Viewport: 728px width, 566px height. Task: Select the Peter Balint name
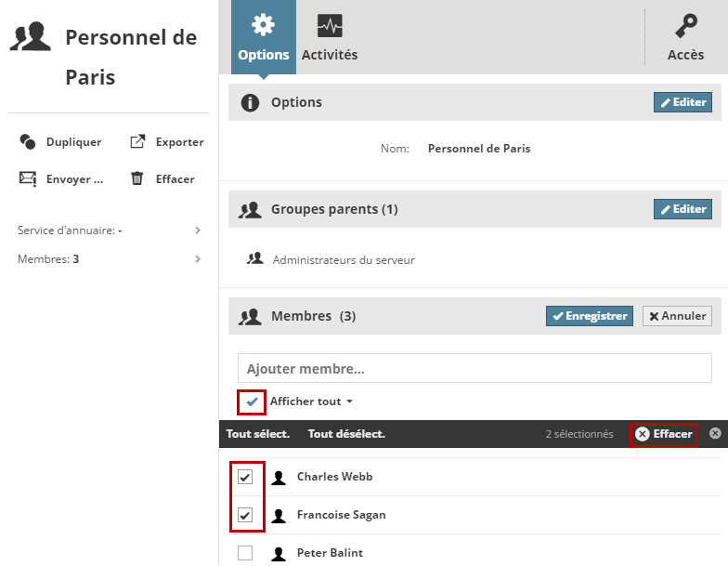pyautogui.click(x=331, y=553)
